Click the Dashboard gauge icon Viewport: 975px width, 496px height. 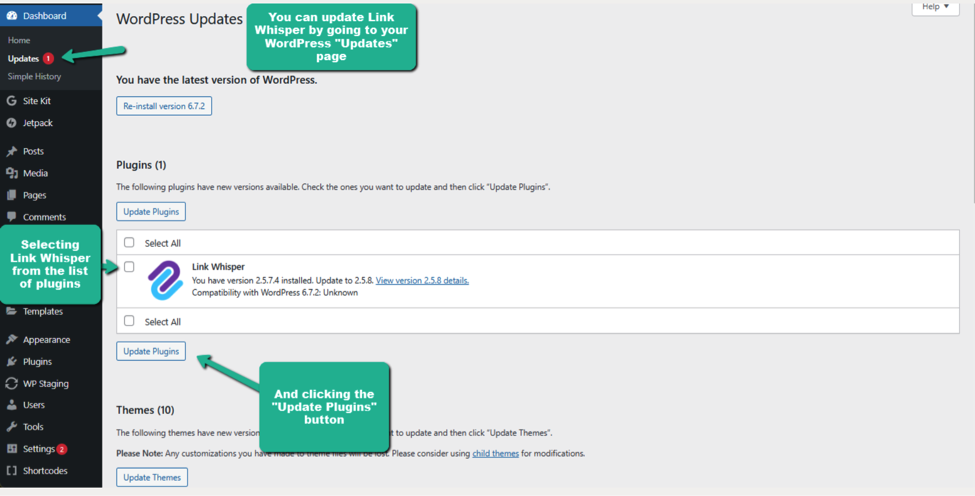point(12,16)
